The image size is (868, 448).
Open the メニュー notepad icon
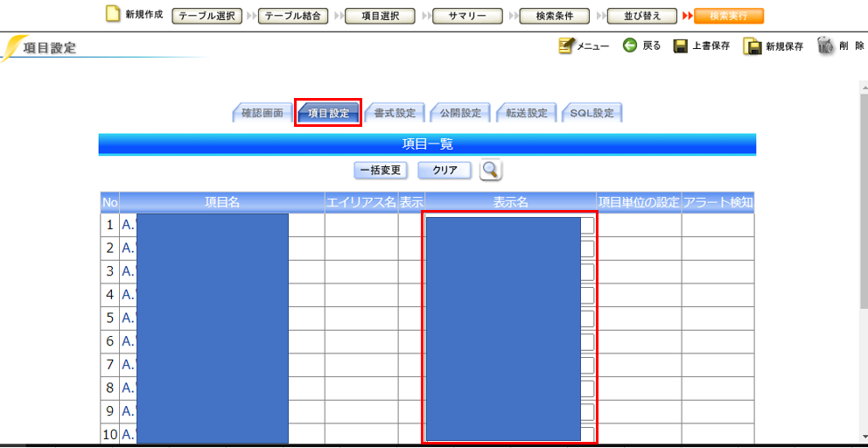coord(566,46)
